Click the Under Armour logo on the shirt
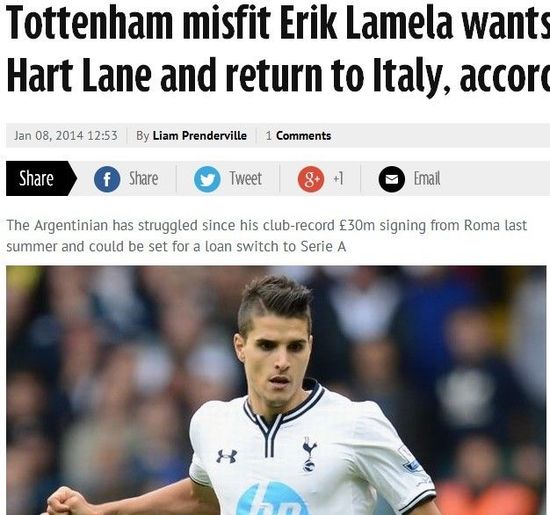The image size is (550, 515). (227, 456)
